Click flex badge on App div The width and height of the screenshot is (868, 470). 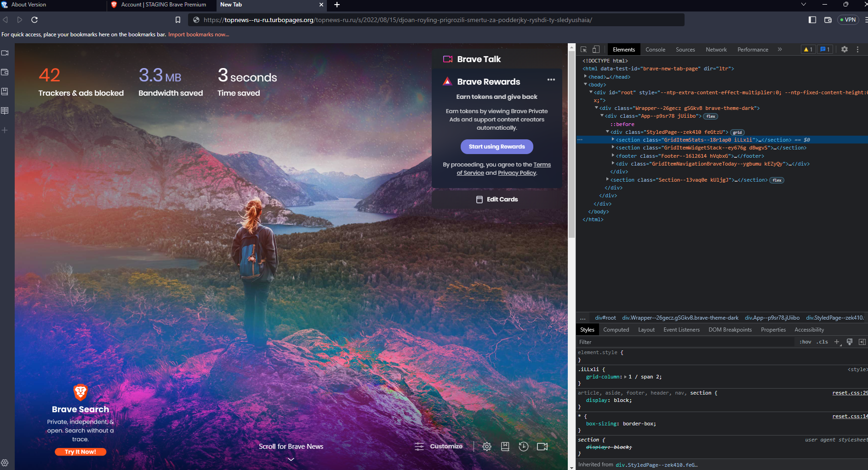click(711, 116)
